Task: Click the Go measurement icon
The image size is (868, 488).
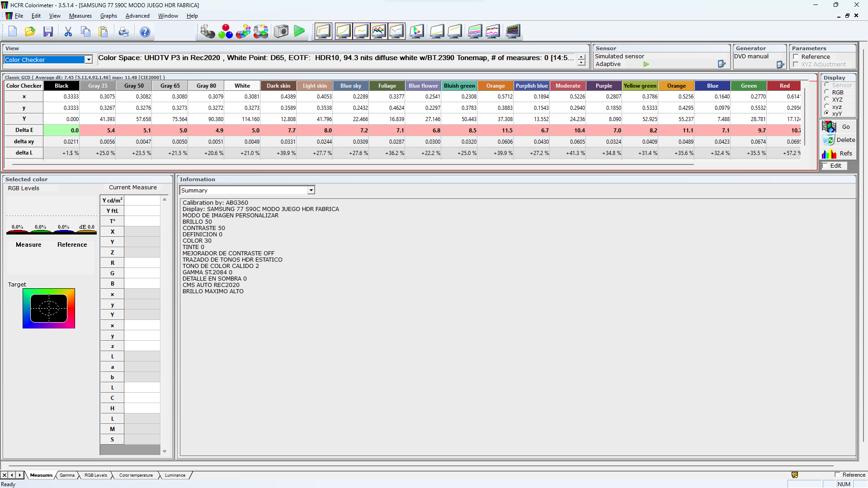Action: (x=829, y=127)
